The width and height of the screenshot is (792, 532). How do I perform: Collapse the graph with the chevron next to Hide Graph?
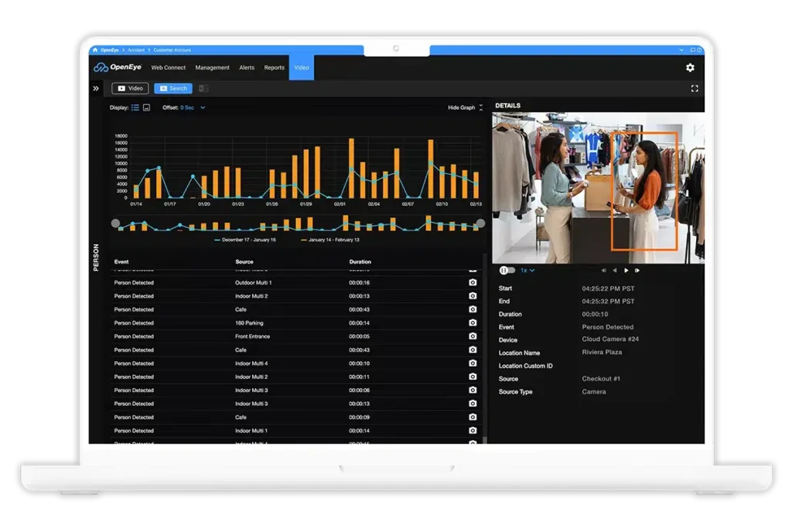(x=483, y=107)
